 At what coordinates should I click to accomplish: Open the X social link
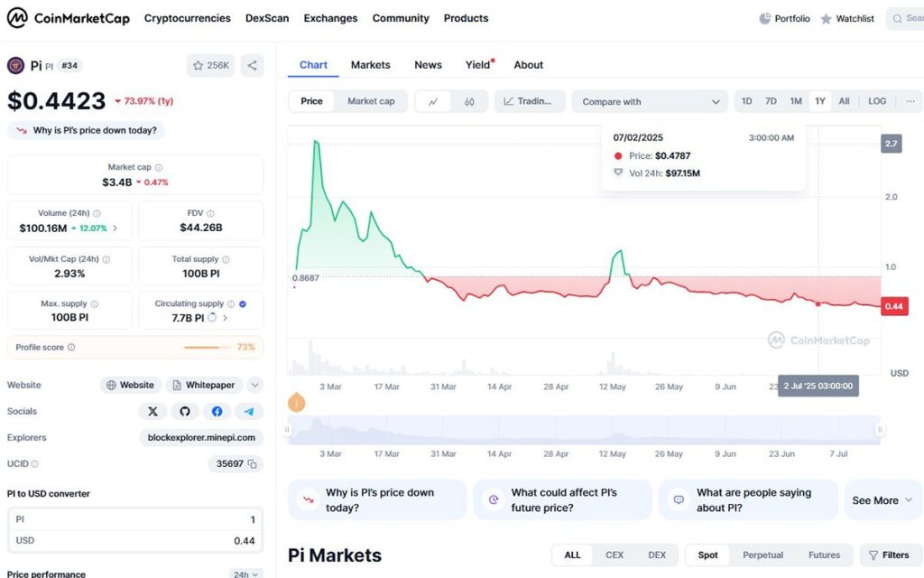[x=152, y=411]
